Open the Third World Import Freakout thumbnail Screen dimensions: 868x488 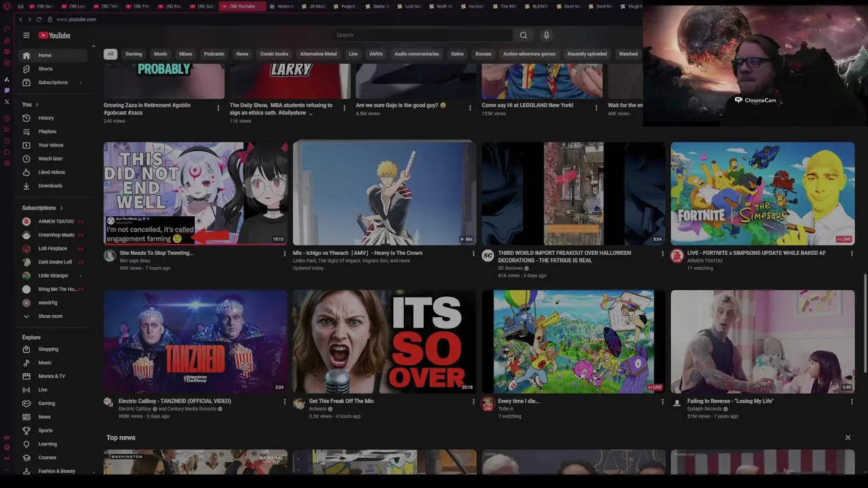coord(574,193)
